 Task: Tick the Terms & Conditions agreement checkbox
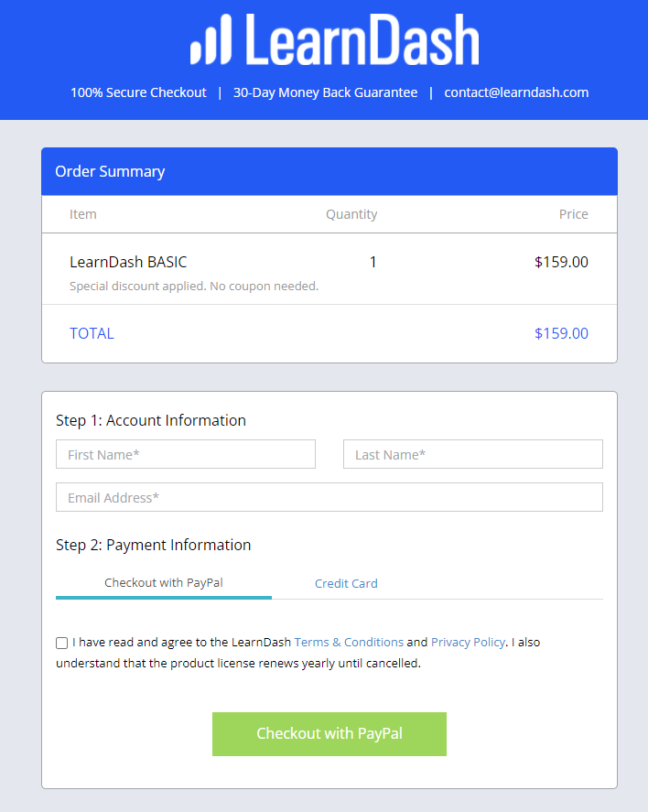(61, 643)
